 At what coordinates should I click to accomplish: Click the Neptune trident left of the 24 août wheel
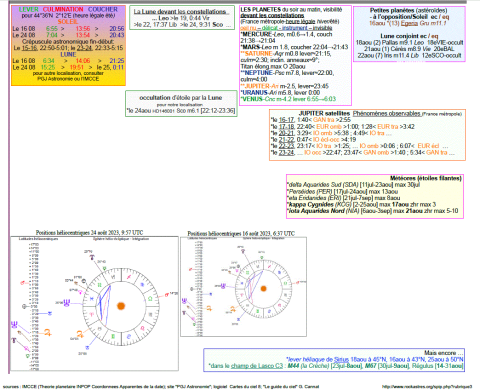point(67,303)
